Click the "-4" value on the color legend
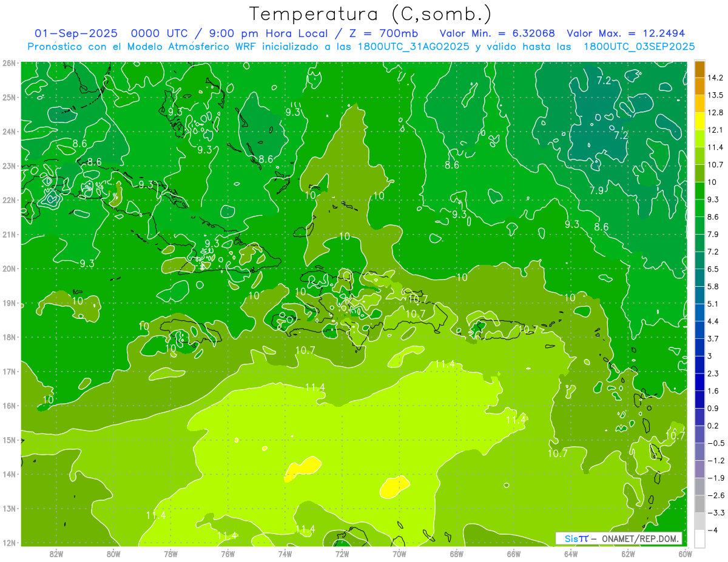Image resolution: width=728 pixels, height=562 pixels. pos(713,530)
